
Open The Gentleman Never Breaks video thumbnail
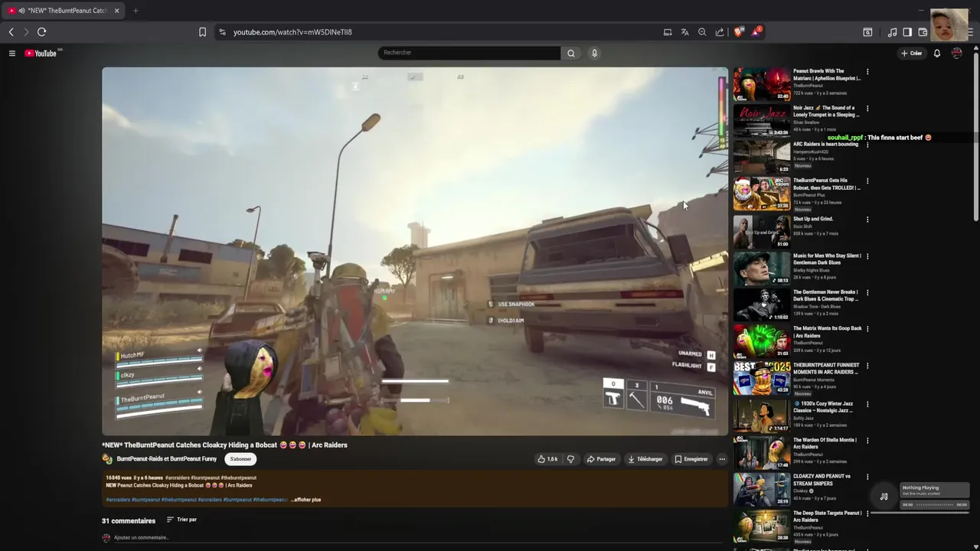coord(762,305)
